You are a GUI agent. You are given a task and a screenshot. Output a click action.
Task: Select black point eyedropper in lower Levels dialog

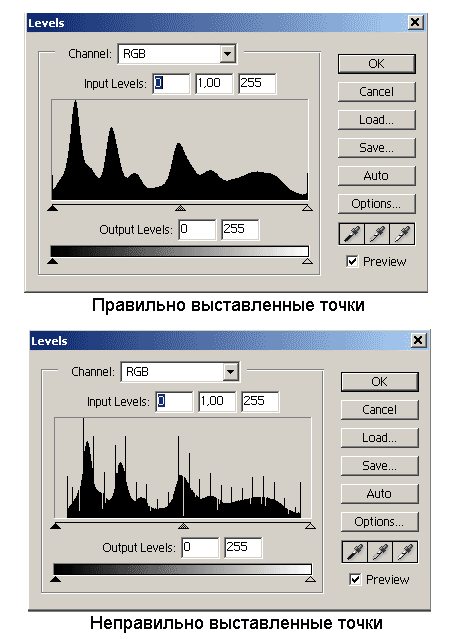tap(354, 552)
